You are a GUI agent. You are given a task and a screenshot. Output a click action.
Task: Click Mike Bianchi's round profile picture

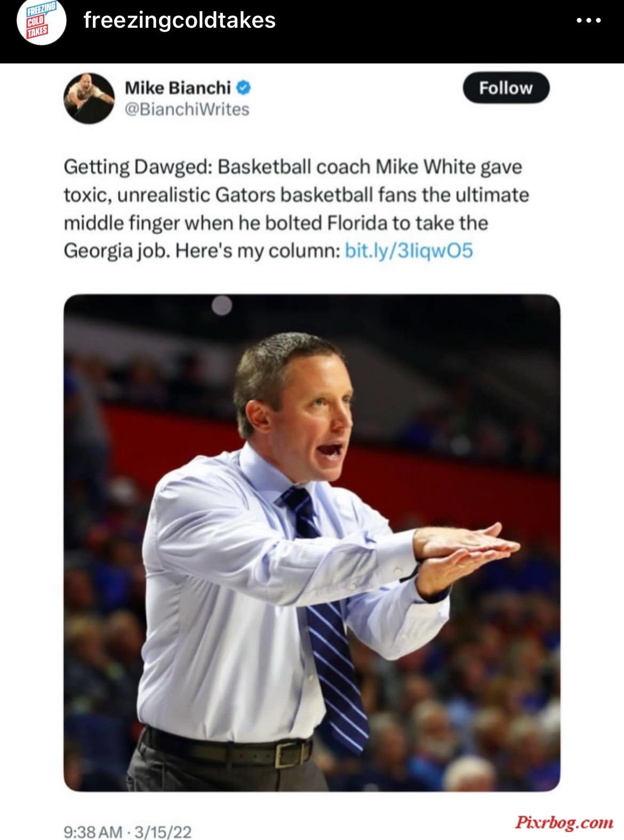pos(89,98)
